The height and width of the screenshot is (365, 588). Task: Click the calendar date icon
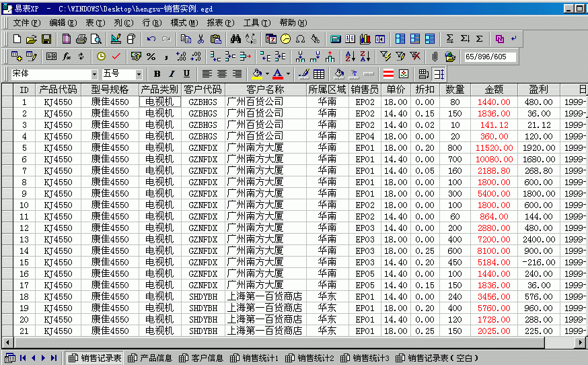[270, 38]
